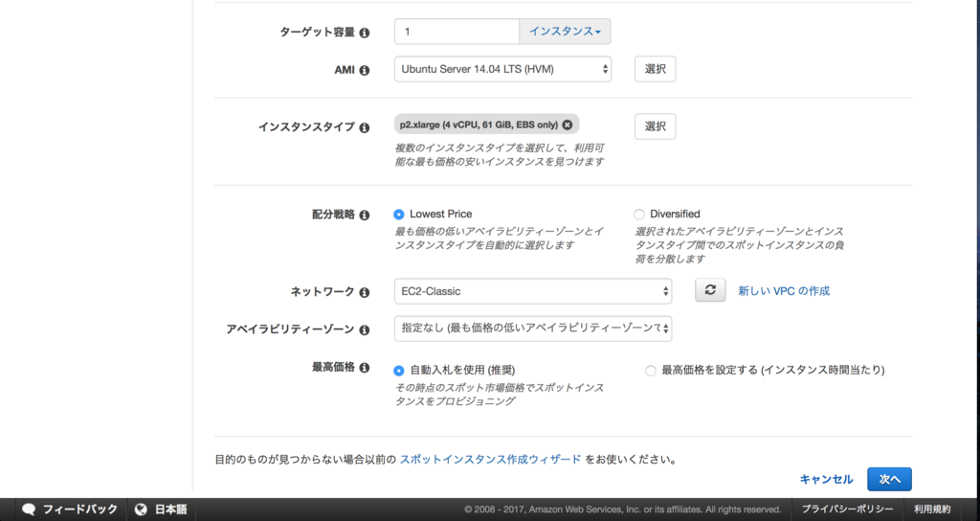This screenshot has height=521, width=980.
Task: Click the globe icon beside 日本語
Action: [142, 510]
